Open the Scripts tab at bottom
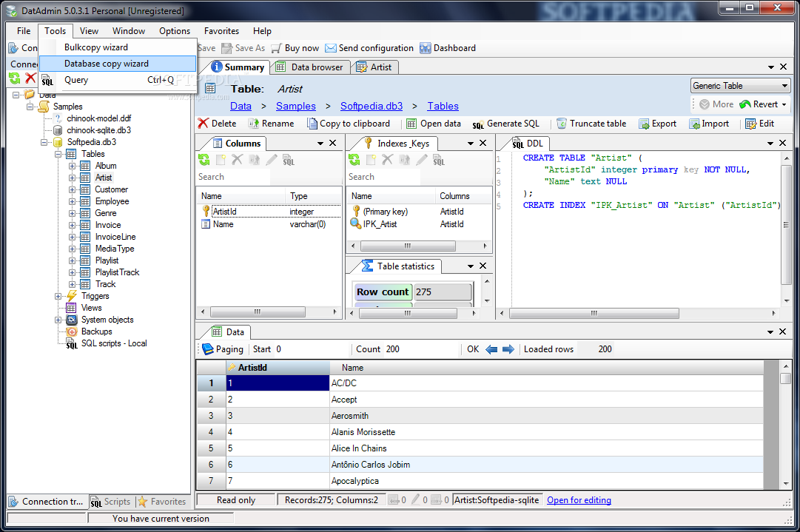 coord(111,502)
